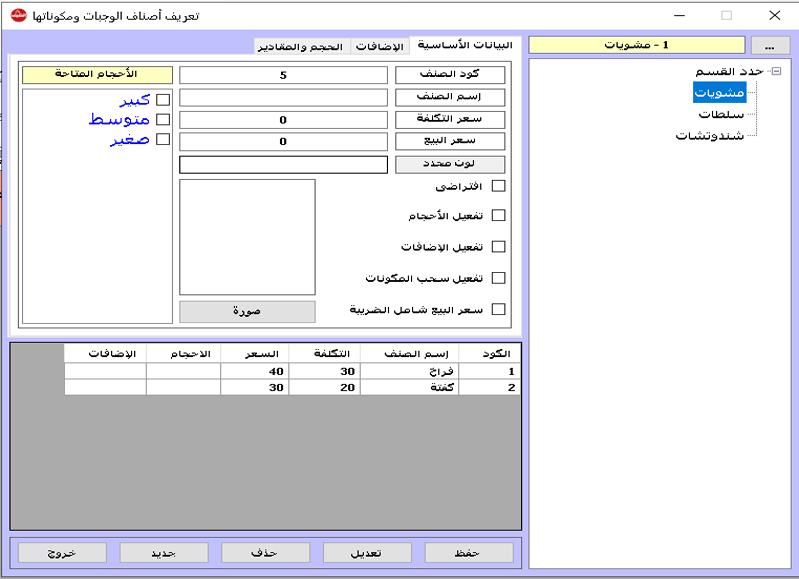This screenshot has height=579, width=799.
Task: Click the خروج exit button
Action: tap(62, 553)
